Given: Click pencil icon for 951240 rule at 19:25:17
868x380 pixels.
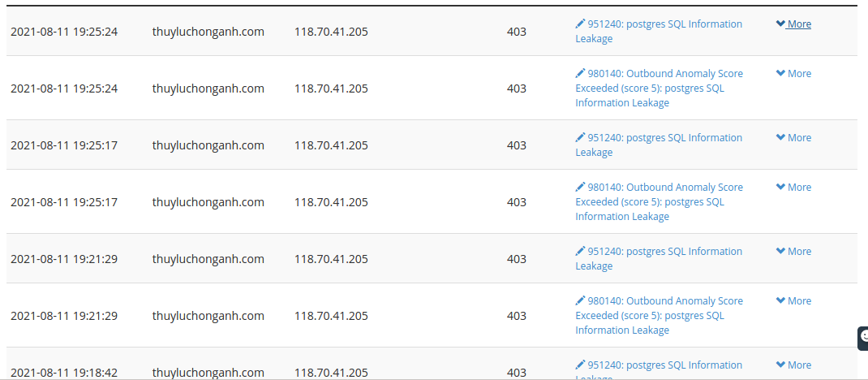Looking at the screenshot, I should (579, 137).
